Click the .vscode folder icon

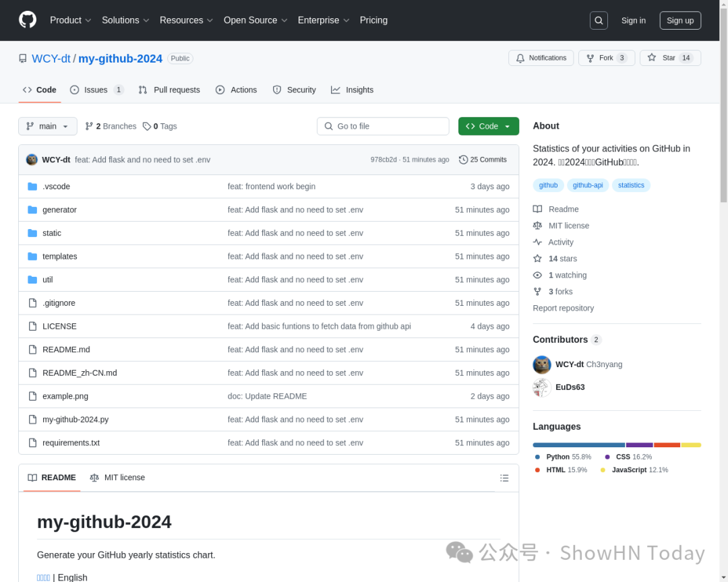pyautogui.click(x=32, y=187)
